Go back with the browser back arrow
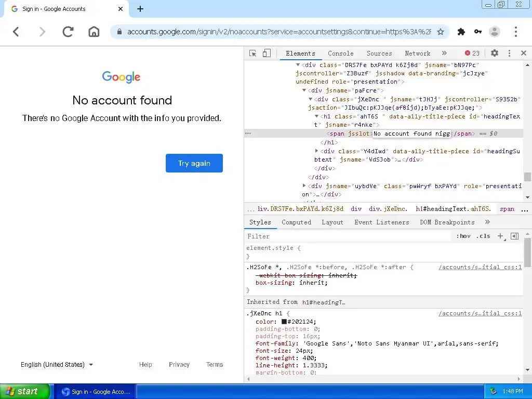 tap(16, 32)
